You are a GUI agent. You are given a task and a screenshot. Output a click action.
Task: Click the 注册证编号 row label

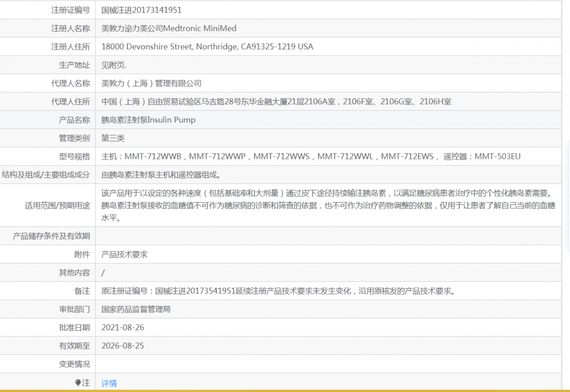pos(70,10)
